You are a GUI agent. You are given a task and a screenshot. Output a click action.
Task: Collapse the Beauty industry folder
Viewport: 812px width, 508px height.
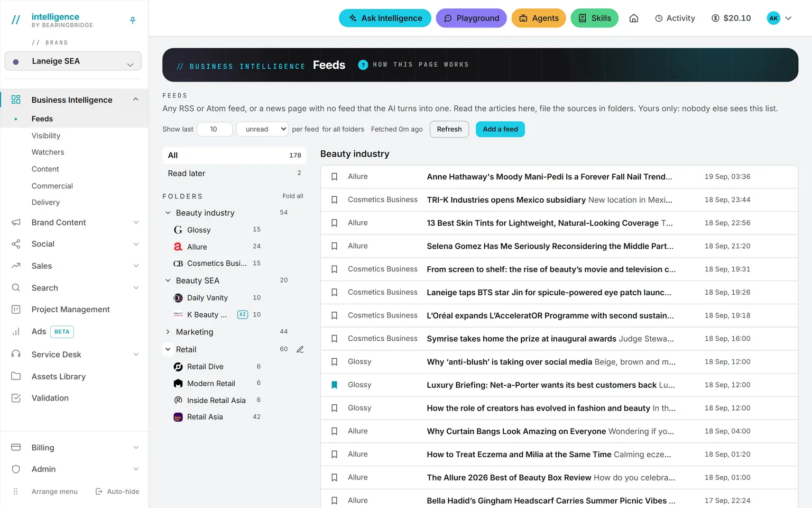(168, 213)
